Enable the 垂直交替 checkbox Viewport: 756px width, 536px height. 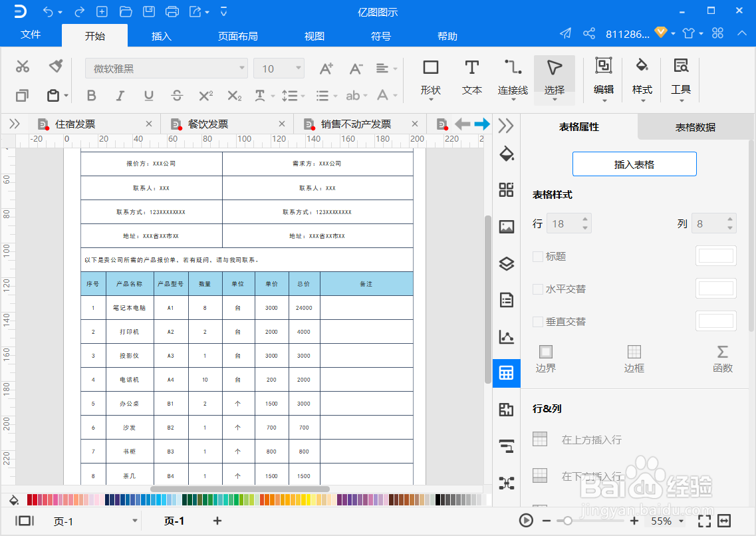tap(538, 321)
